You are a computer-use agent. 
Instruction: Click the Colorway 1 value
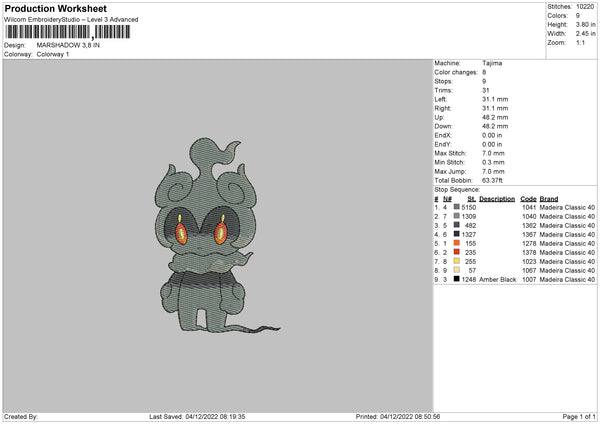click(53, 54)
